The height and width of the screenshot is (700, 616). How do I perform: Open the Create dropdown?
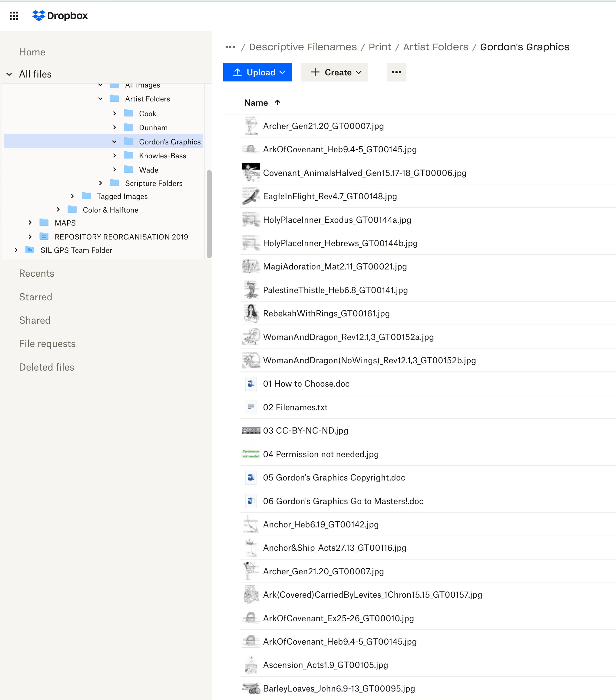(334, 72)
